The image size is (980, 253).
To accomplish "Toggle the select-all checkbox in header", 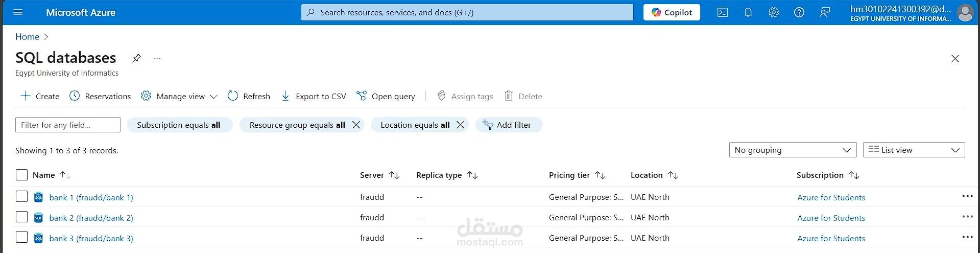I will click(21, 175).
